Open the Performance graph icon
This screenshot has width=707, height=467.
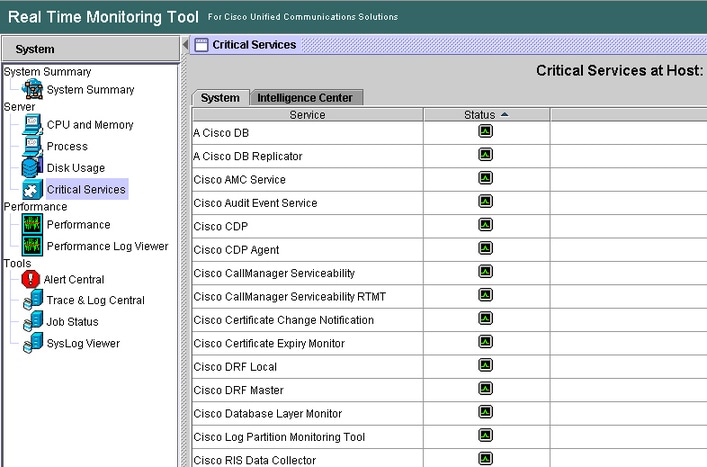pos(32,224)
